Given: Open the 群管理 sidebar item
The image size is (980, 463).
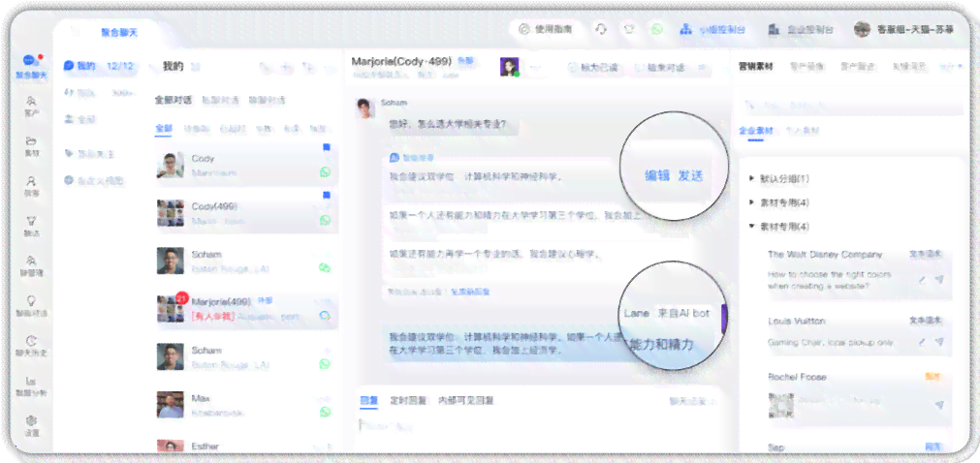Looking at the screenshot, I should [x=31, y=265].
